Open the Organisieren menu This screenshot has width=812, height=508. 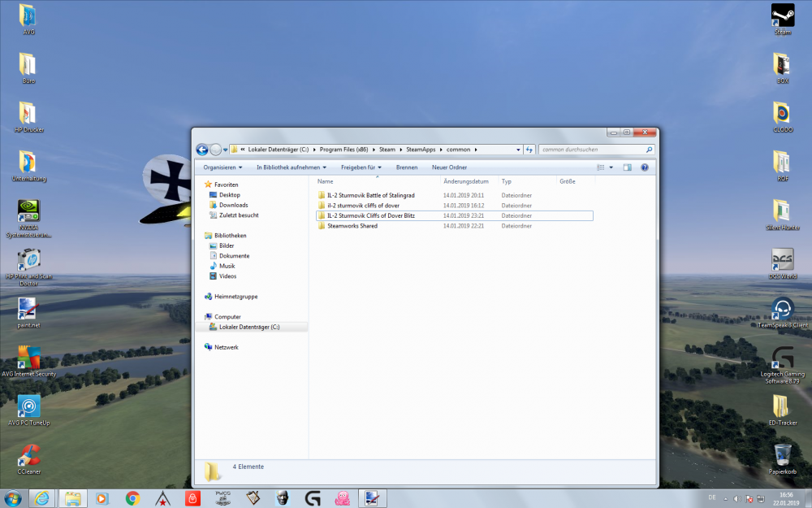point(222,167)
